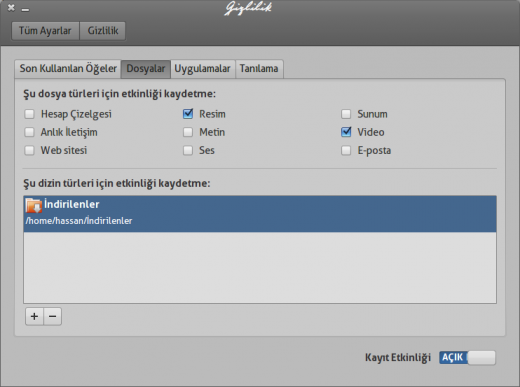Click the Gizlilik breadcrumb button
Screen dimensions: 520x387
coord(103,31)
